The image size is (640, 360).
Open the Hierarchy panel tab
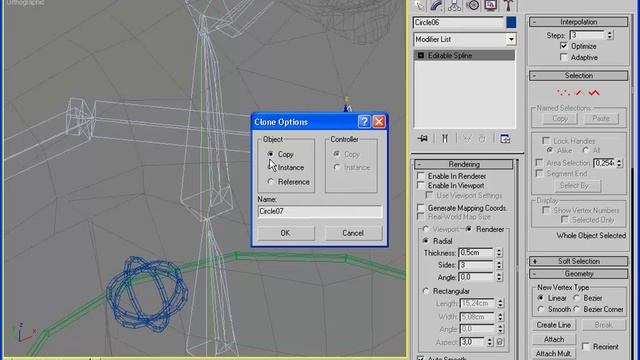click(x=454, y=5)
